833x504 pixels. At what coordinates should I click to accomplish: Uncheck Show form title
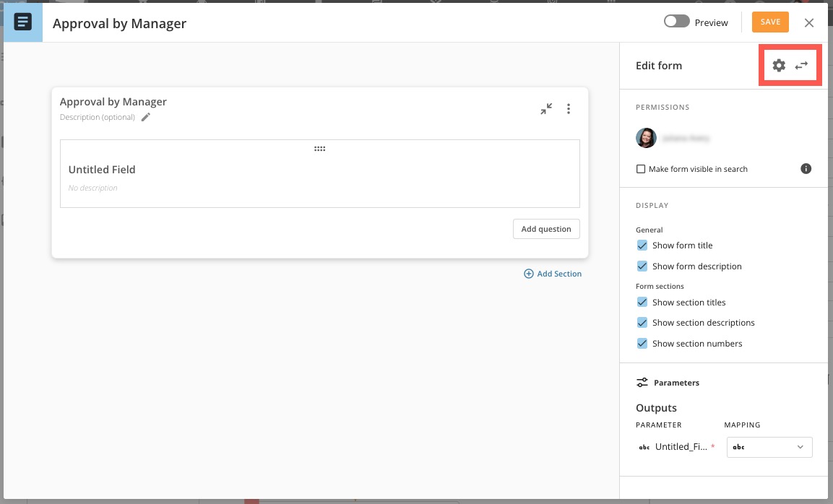[642, 246]
